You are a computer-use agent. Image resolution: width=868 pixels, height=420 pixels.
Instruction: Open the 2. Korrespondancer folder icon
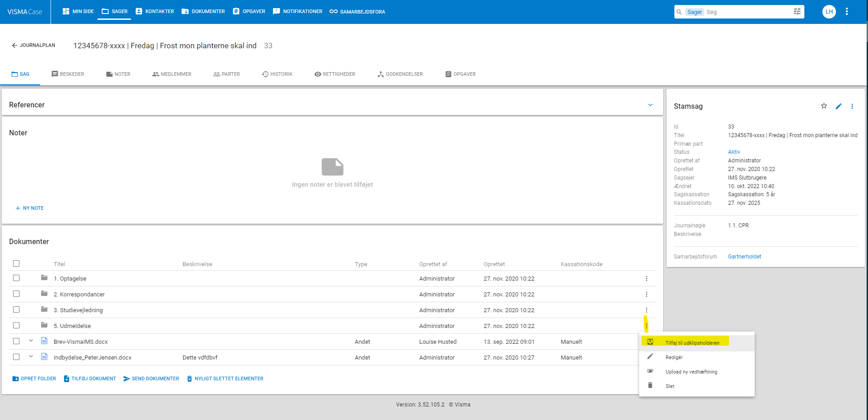point(44,294)
